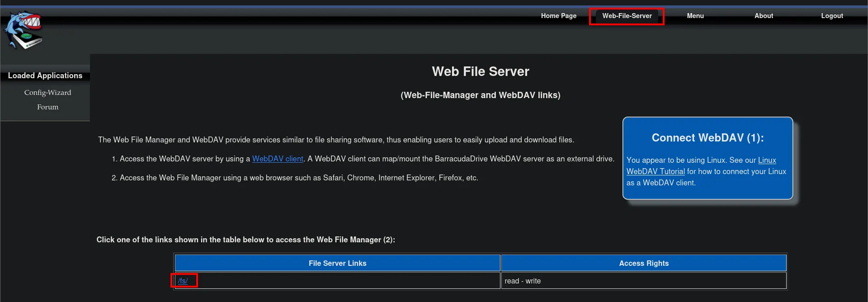Select the 'read - write' access cell

[x=644, y=281]
